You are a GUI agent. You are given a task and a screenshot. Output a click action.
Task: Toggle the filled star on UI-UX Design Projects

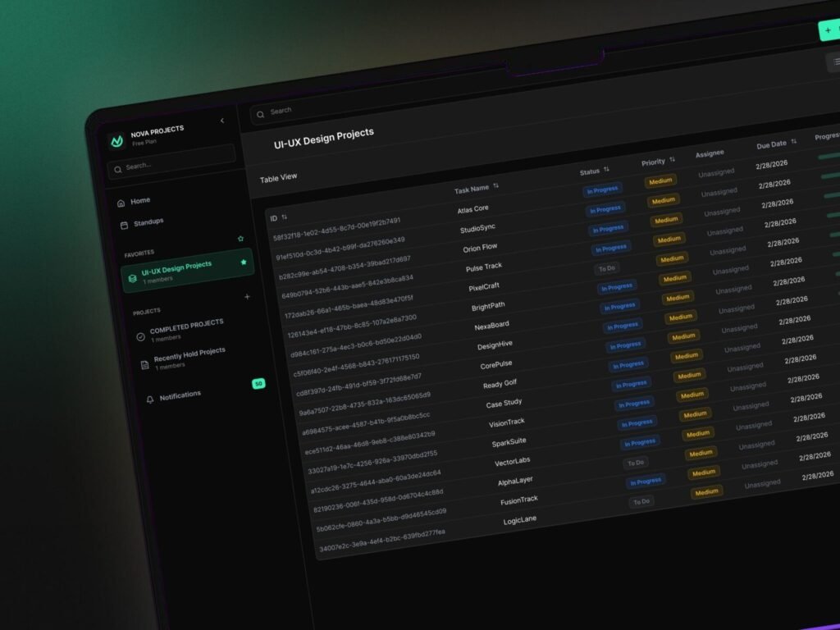coord(244,262)
